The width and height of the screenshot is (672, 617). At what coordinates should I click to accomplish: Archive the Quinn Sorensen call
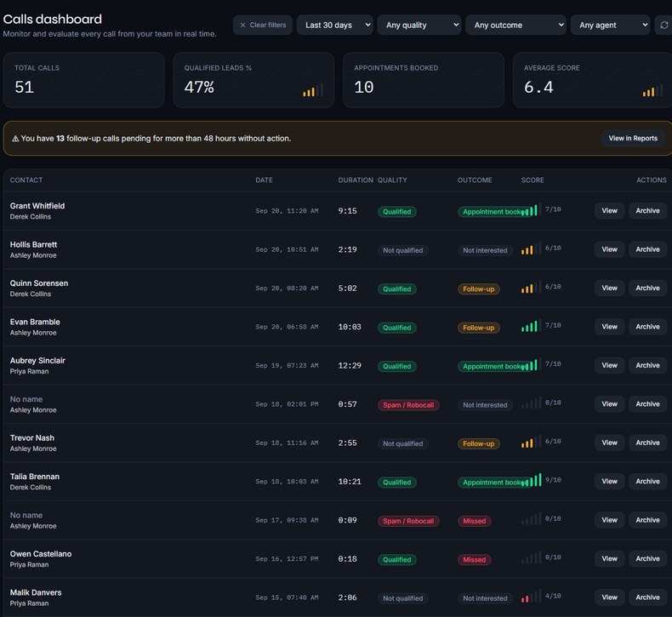coord(647,289)
